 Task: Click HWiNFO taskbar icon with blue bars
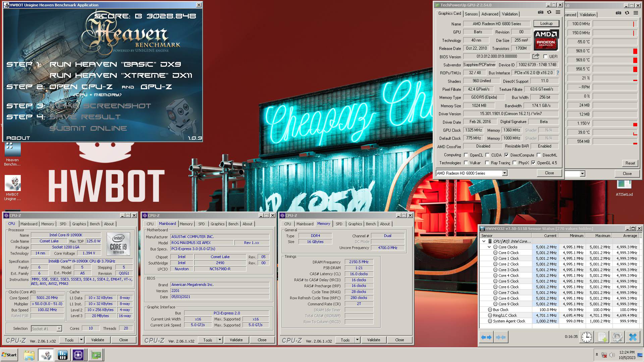[x=62, y=355]
